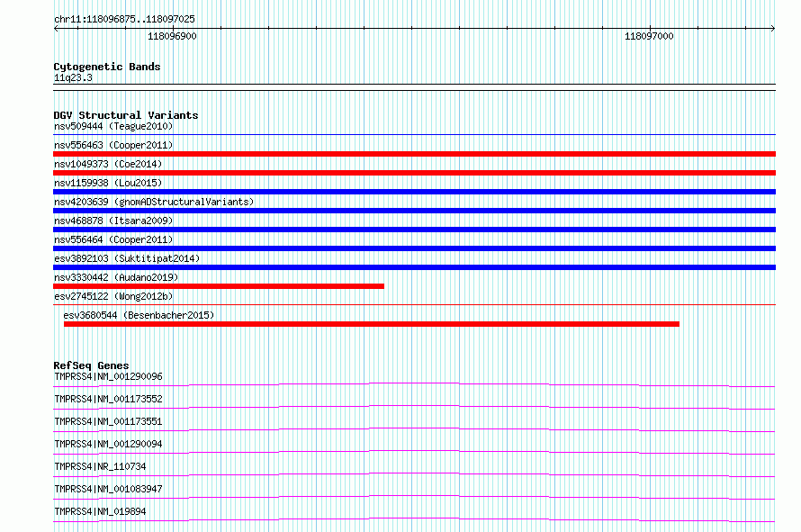Click the magenta line of NM_001173551
The height and width of the screenshot is (532, 801).
click(x=414, y=429)
